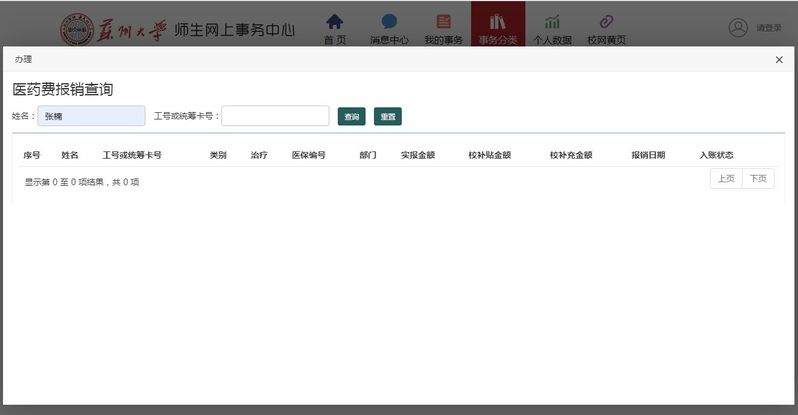The height and width of the screenshot is (415, 798).
Task: Close the 办理 dialog with X
Action: [x=779, y=60]
